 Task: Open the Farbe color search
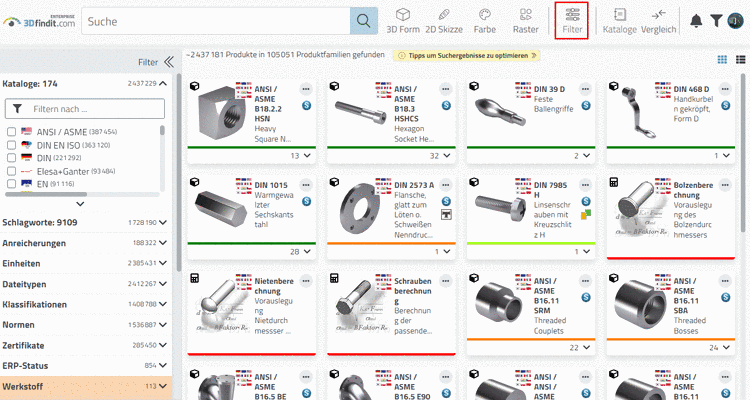485,22
